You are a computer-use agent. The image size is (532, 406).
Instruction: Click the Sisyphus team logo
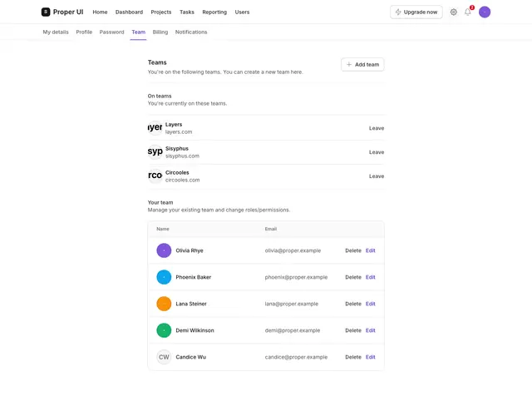click(155, 151)
